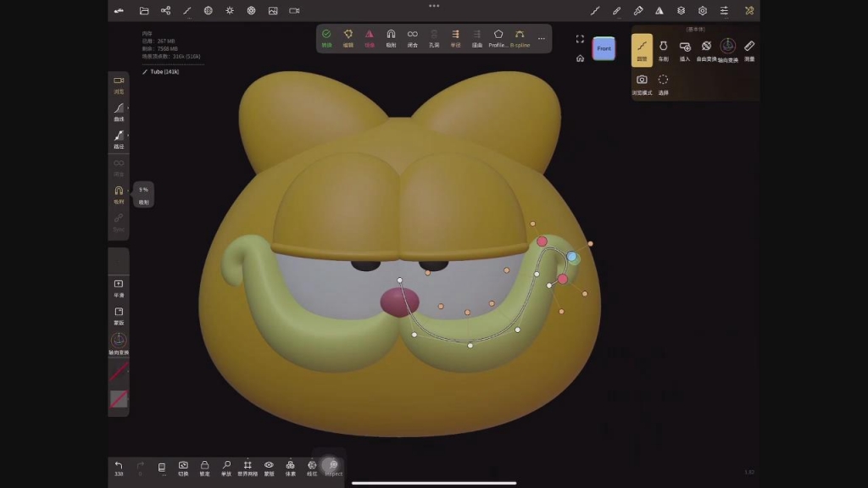Tap the Inspect button

click(333, 468)
